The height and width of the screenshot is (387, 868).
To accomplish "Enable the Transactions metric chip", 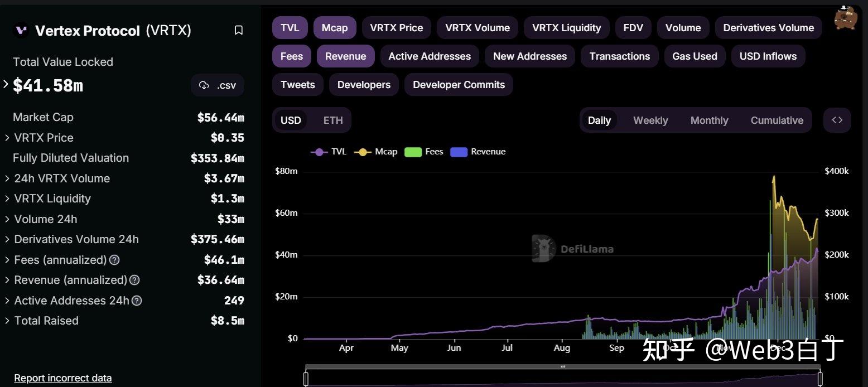I will (620, 56).
